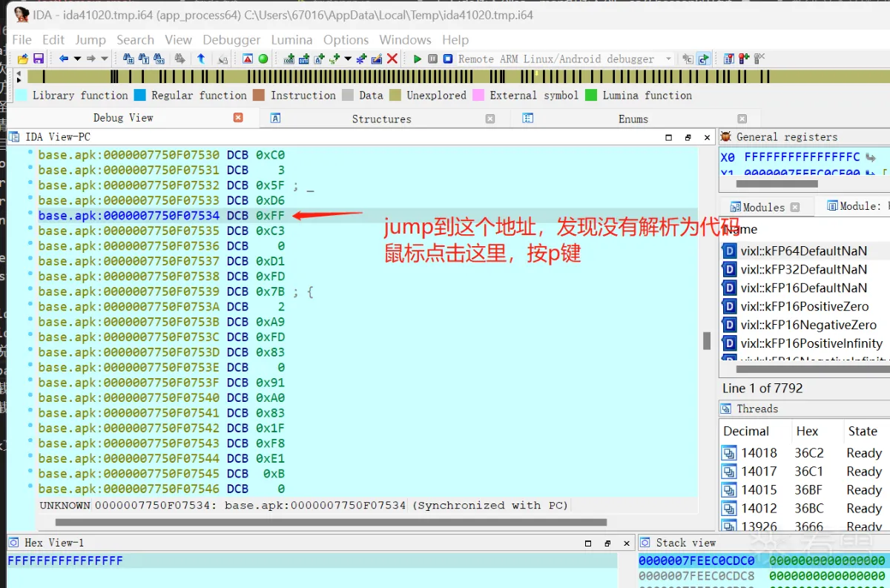Expand the forward navigation history dropdown arrow
The width and height of the screenshot is (890, 588).
click(105, 59)
